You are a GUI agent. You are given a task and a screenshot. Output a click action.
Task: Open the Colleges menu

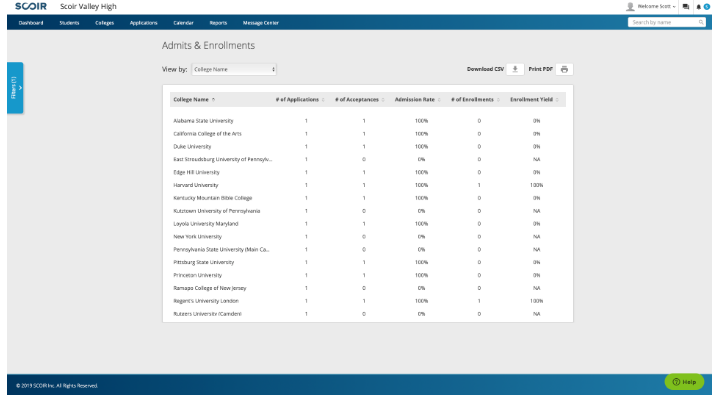[104, 22]
